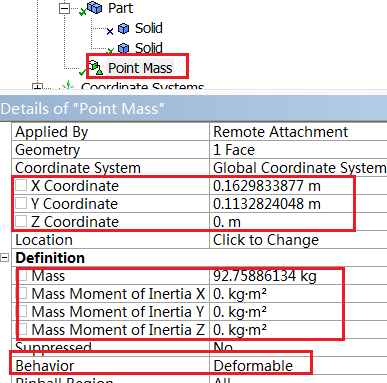Collapse the Part tree node

pyautogui.click(x=64, y=8)
